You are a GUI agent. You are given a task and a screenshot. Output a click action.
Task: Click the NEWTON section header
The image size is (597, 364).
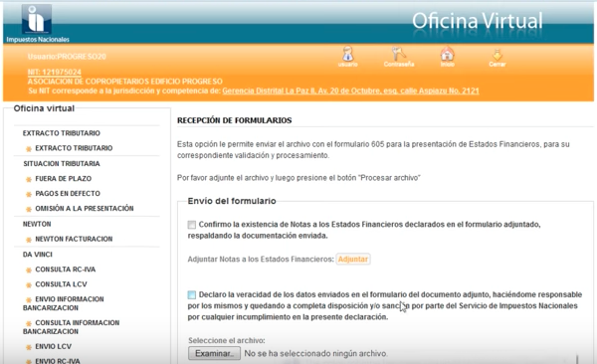coord(37,224)
